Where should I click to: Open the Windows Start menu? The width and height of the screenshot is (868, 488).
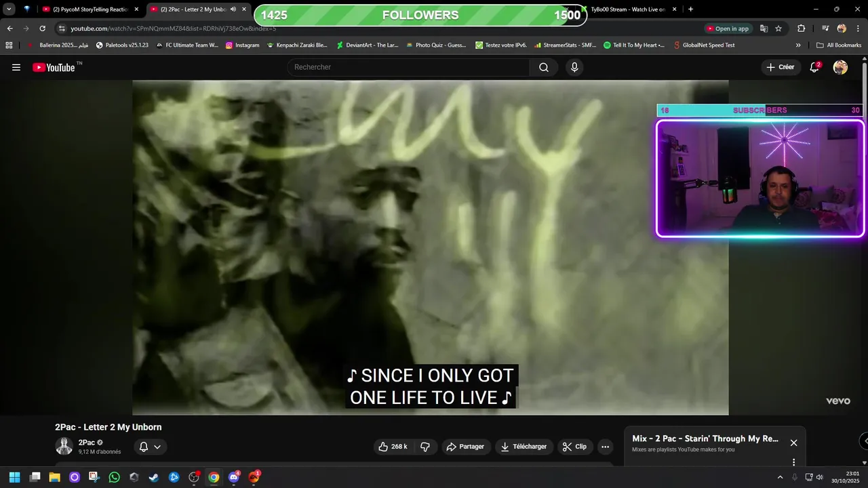[14, 477]
